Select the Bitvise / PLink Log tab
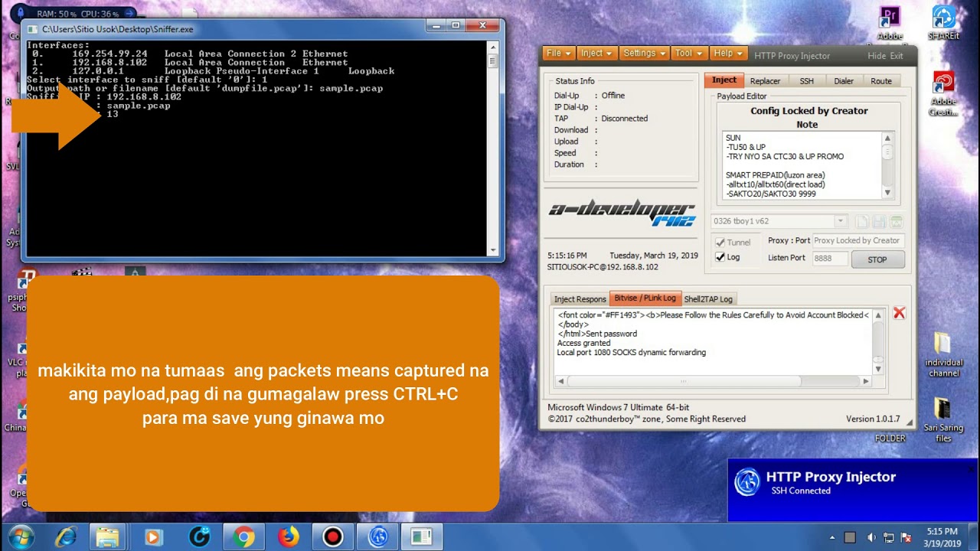The height and width of the screenshot is (551, 980). (645, 298)
